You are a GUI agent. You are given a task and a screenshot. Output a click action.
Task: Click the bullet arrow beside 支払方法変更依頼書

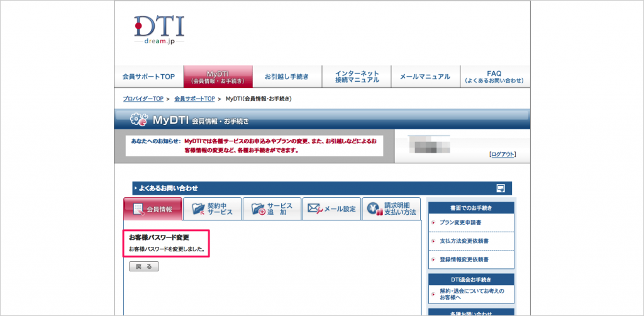433,241
